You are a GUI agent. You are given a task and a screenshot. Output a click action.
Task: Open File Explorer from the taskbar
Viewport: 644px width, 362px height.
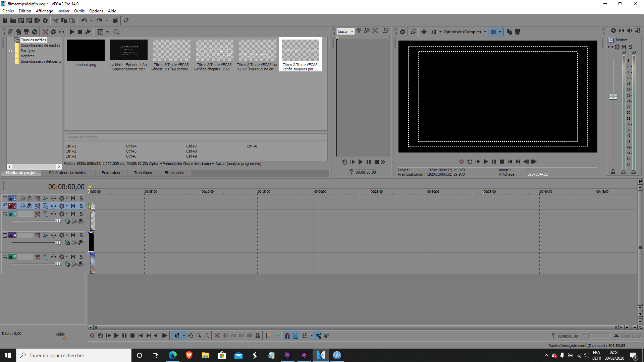205,355
